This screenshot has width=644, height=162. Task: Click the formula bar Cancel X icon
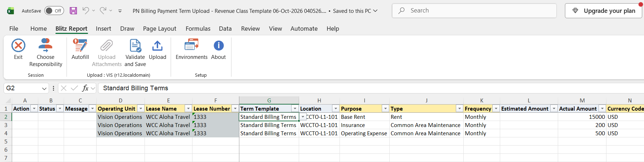pyautogui.click(x=64, y=88)
